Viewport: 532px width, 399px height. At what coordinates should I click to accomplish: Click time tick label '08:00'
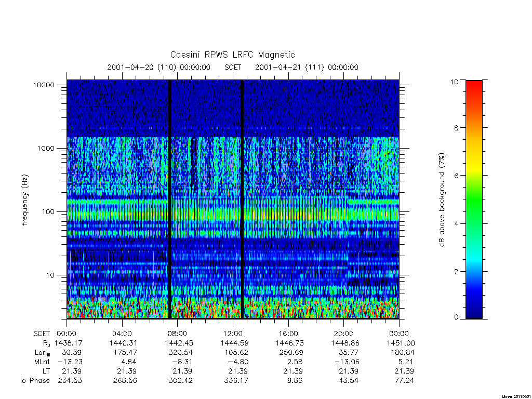click(178, 334)
